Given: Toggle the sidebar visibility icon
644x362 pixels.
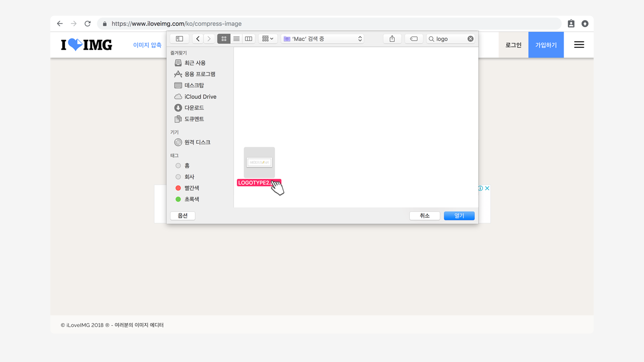Looking at the screenshot, I should pos(179,39).
